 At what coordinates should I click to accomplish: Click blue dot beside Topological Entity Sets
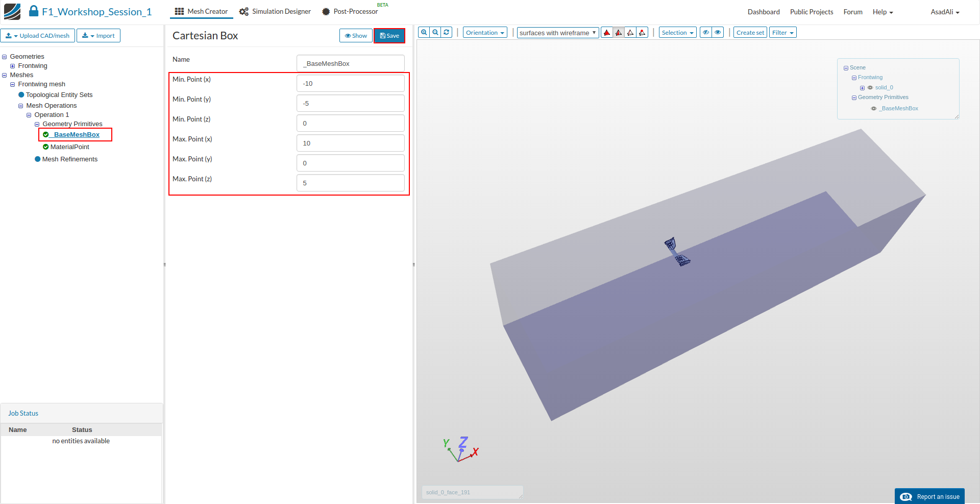click(x=21, y=95)
